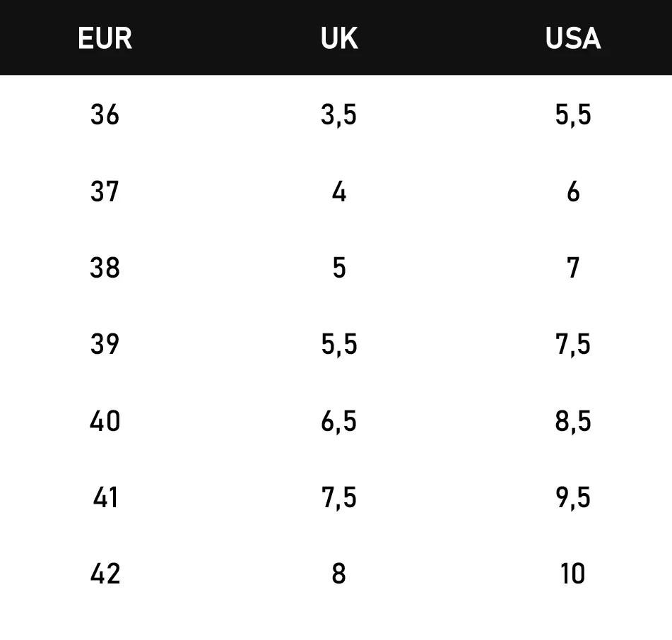Screen dimensions: 672x640
Task: Select EUR size 37 cell
Action: click(x=105, y=191)
